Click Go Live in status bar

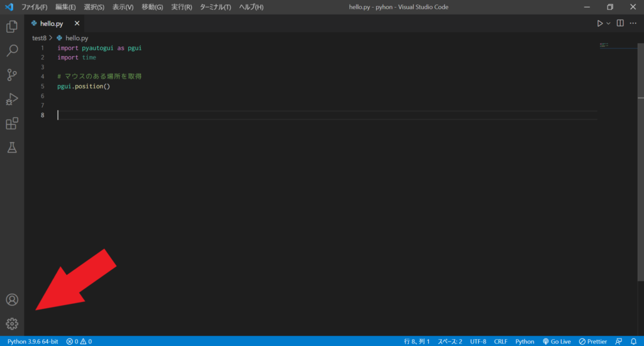(557, 341)
